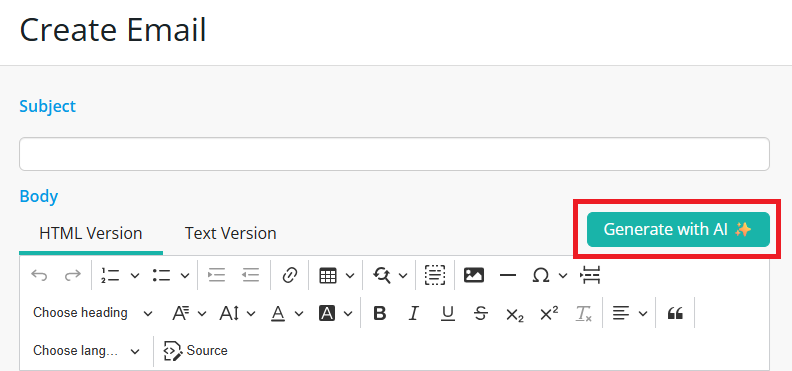Switch to the HTML Version tab

(x=91, y=234)
